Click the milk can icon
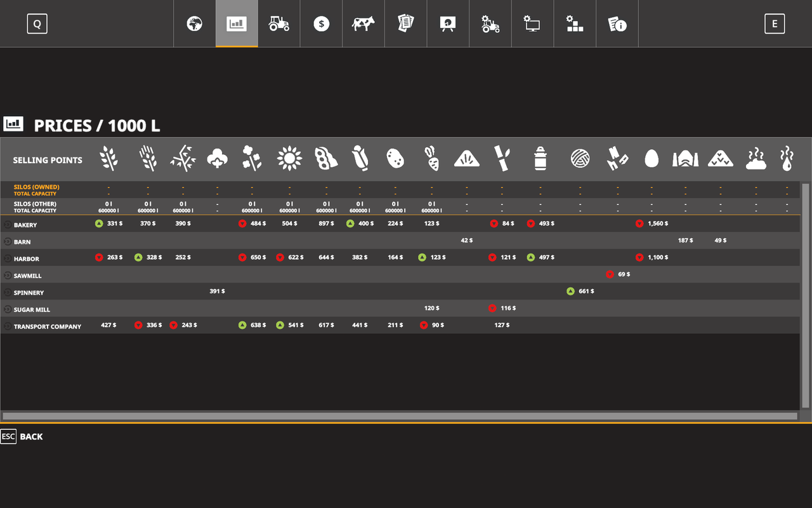Image resolution: width=812 pixels, height=508 pixels. [x=539, y=157]
